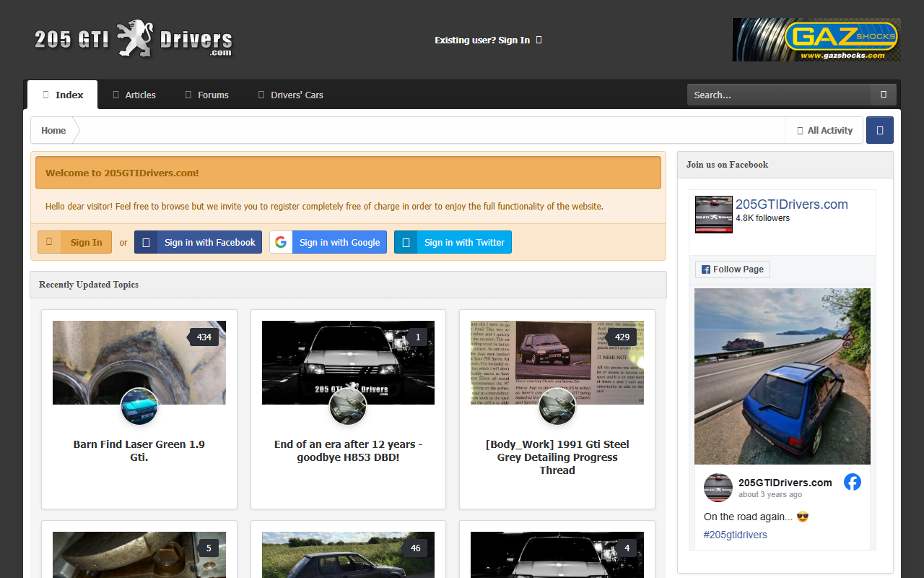
Task: Open the 205GTIDrivers.com Facebook page title
Action: (x=792, y=204)
